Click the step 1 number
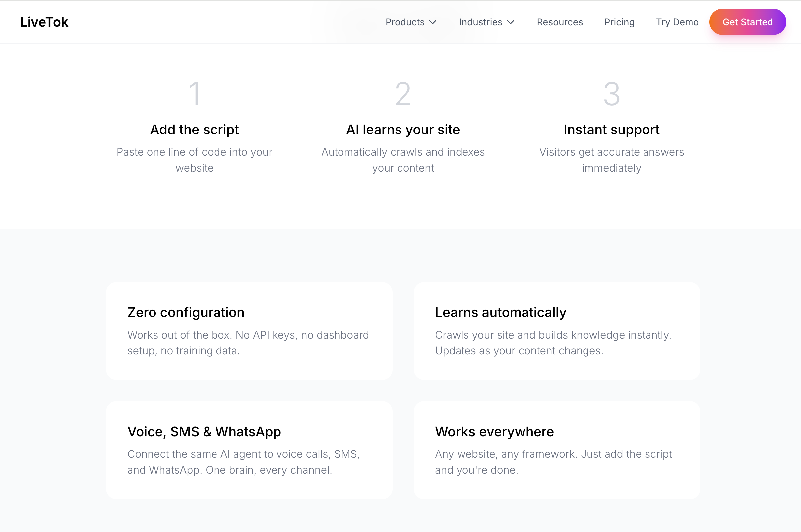 tap(195, 94)
